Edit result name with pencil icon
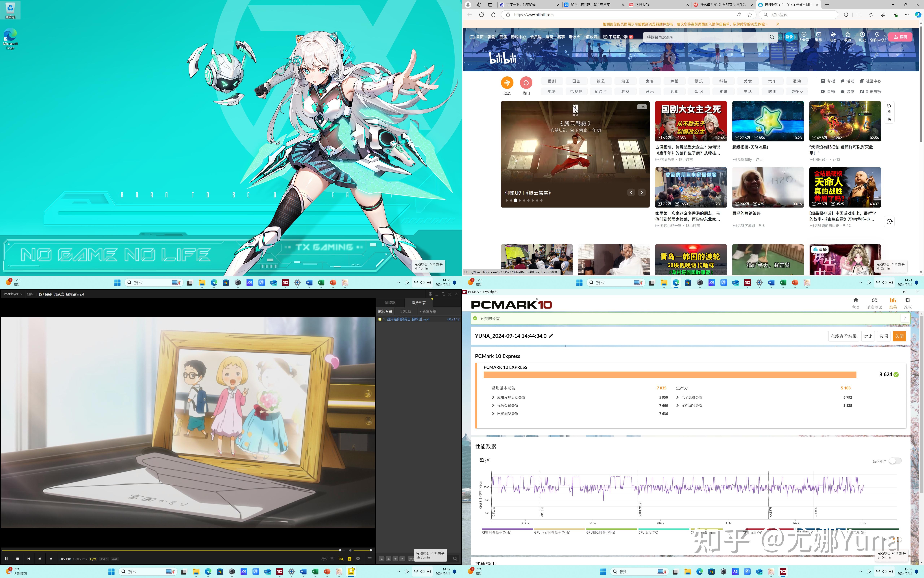 coord(551,336)
